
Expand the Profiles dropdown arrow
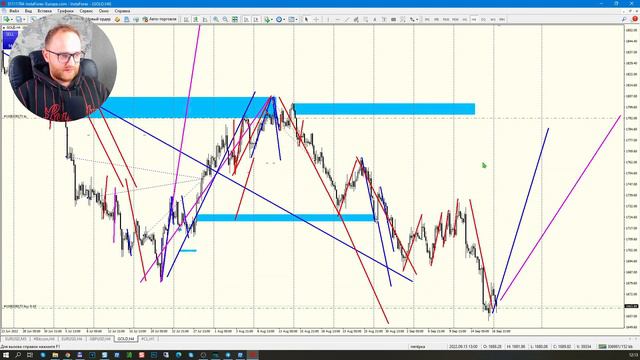click(x=24, y=19)
